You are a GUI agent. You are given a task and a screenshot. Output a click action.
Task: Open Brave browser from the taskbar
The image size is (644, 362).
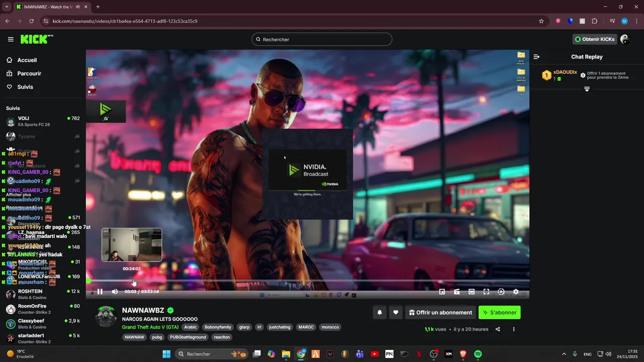coord(463,354)
